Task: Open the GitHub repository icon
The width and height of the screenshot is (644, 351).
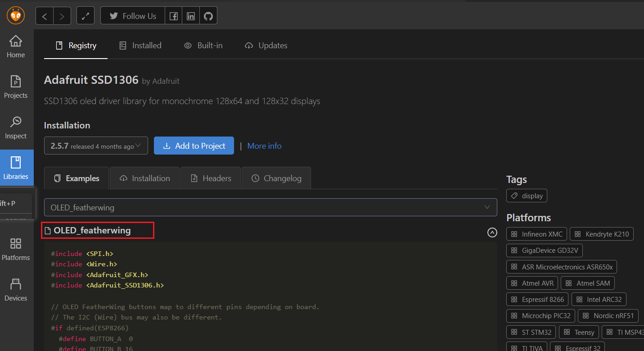Action: [x=208, y=16]
